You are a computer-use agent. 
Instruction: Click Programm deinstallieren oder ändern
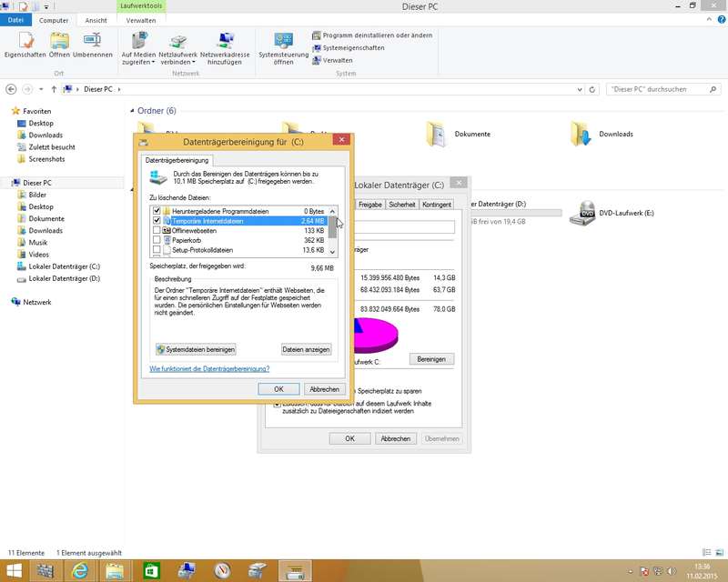372,35
